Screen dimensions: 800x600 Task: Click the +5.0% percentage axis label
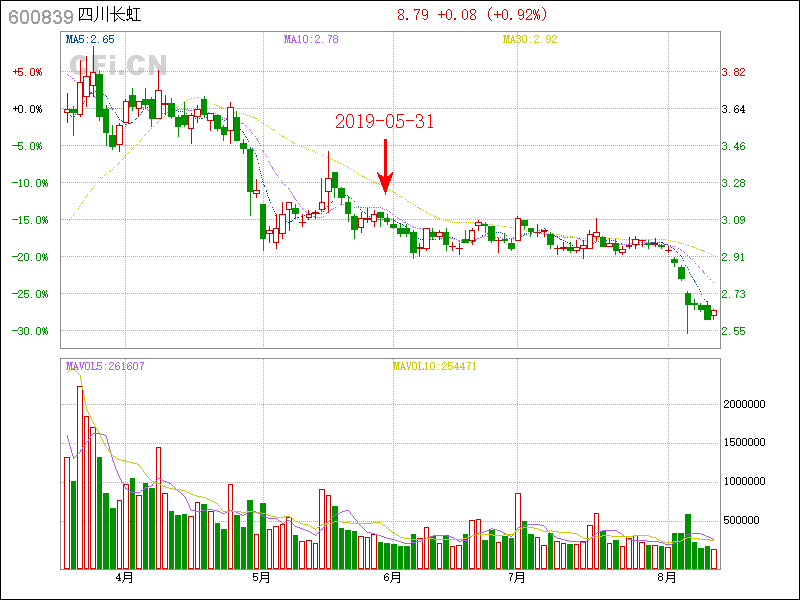pyautogui.click(x=27, y=72)
